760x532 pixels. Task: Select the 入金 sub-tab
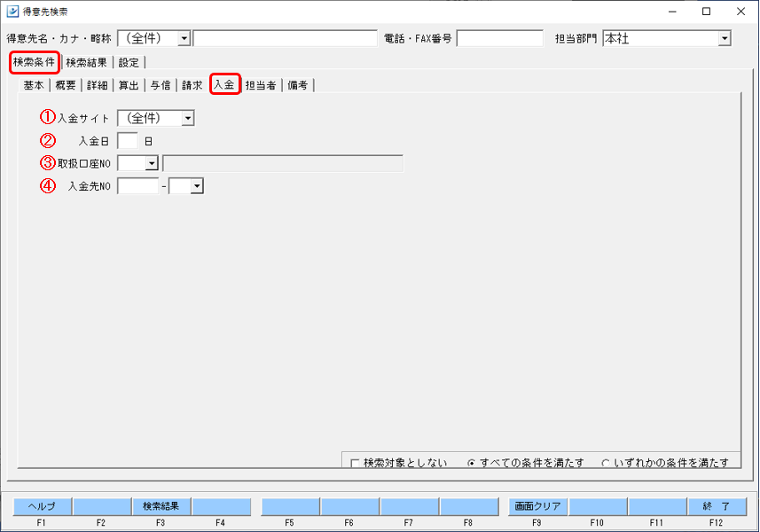click(225, 84)
